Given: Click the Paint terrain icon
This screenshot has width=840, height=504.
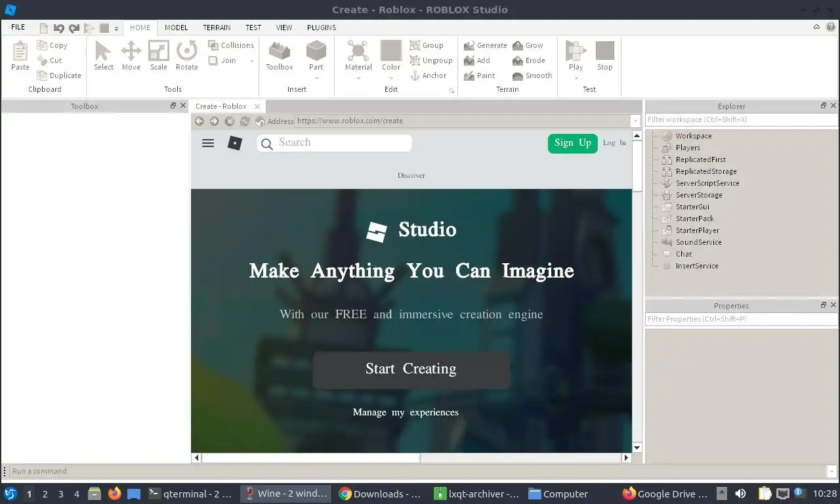Looking at the screenshot, I should tap(469, 75).
